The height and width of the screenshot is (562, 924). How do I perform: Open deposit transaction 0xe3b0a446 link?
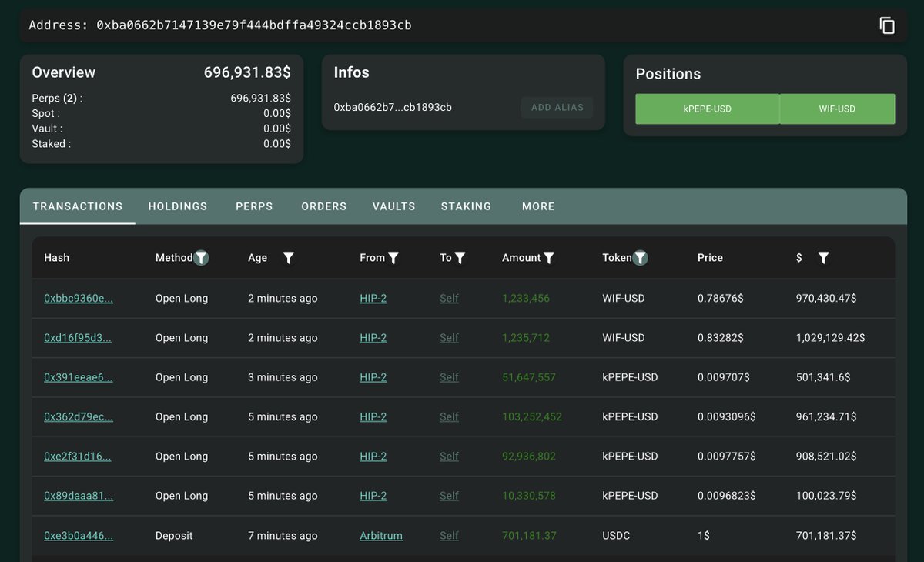point(79,536)
